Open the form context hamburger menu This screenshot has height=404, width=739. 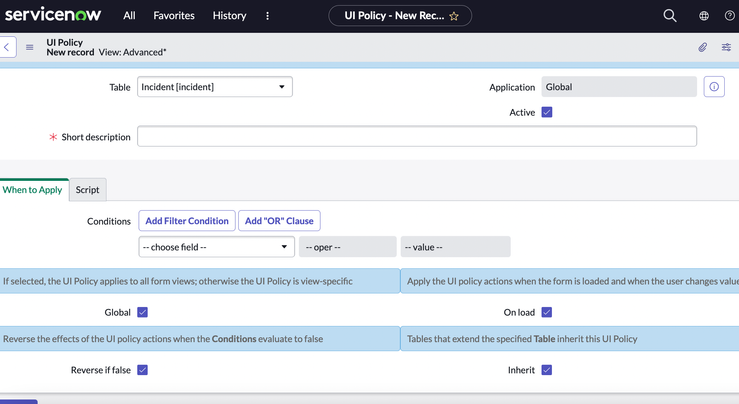pos(30,47)
